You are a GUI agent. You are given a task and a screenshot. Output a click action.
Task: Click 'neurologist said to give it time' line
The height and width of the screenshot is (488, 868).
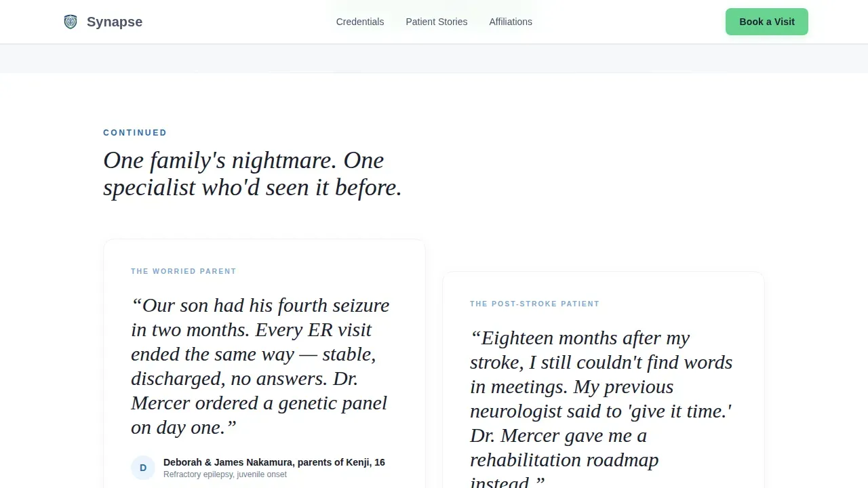point(601,411)
